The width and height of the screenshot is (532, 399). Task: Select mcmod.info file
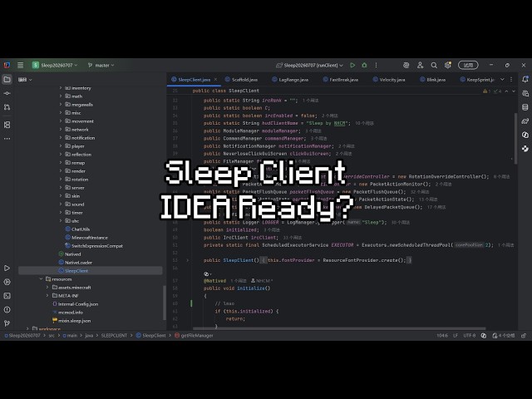68,313
